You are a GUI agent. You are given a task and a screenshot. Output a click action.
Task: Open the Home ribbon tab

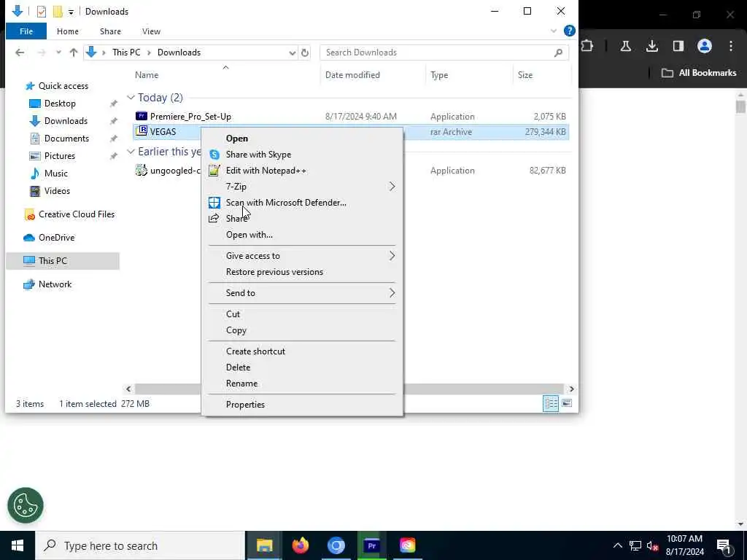pyautogui.click(x=68, y=31)
